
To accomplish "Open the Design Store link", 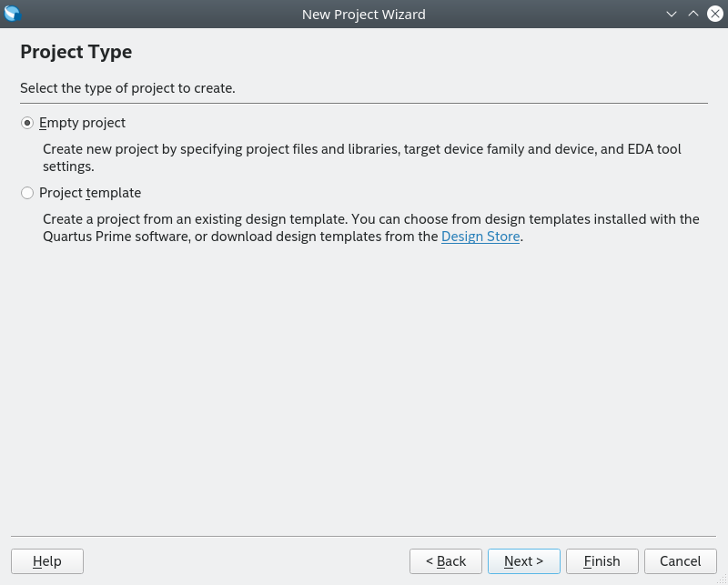I will pyautogui.click(x=480, y=237).
